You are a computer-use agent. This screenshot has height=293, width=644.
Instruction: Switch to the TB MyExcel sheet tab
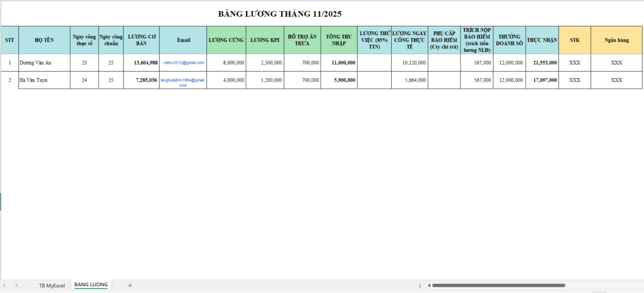52,285
